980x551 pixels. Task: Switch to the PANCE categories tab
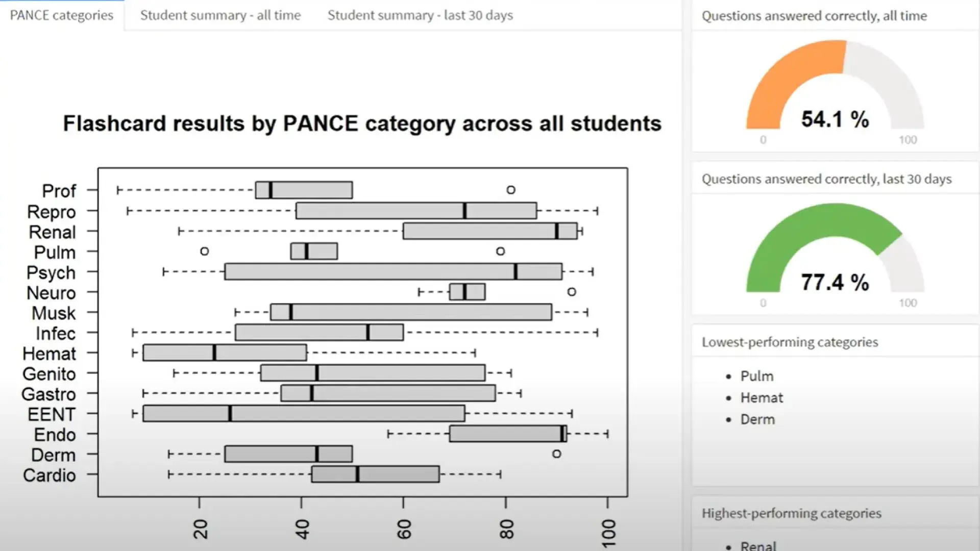[x=61, y=15]
